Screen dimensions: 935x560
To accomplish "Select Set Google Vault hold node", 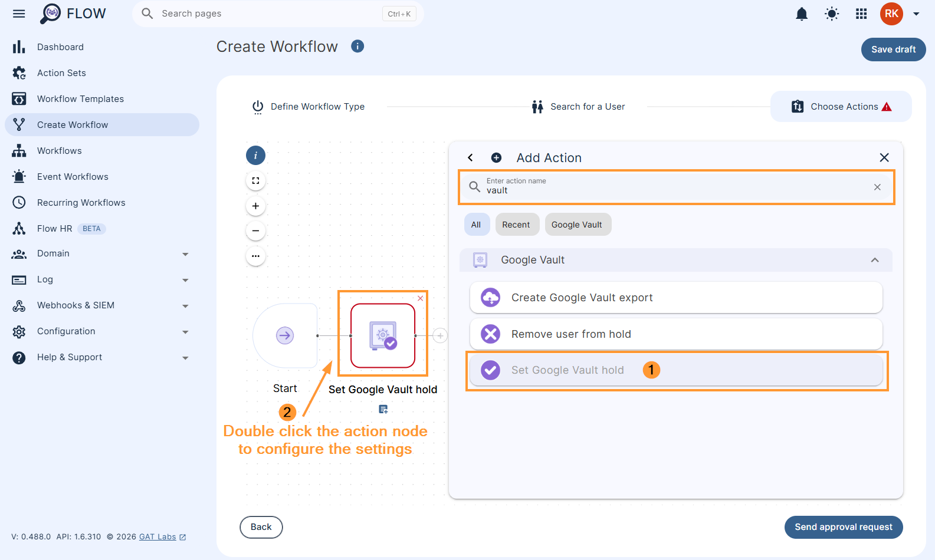I will [383, 335].
